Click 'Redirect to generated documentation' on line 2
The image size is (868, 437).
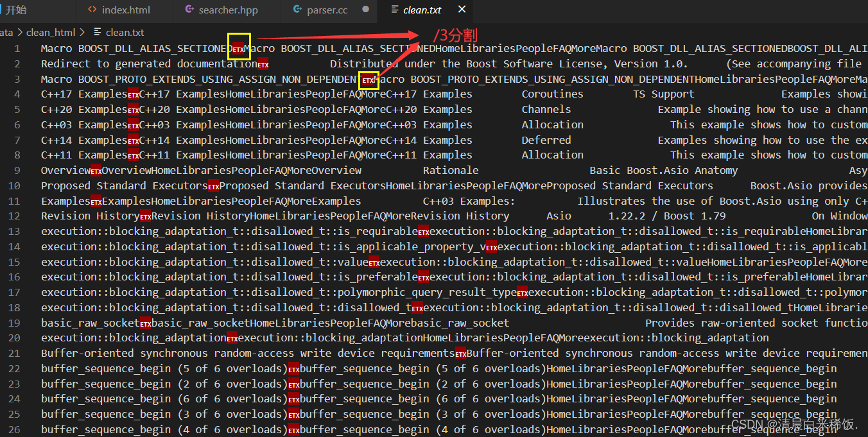pyautogui.click(x=149, y=64)
